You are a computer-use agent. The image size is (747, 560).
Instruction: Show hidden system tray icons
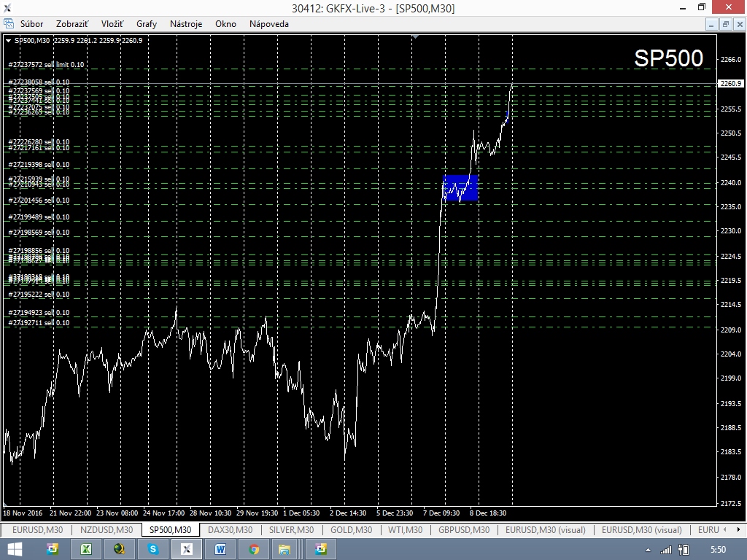tap(648, 550)
